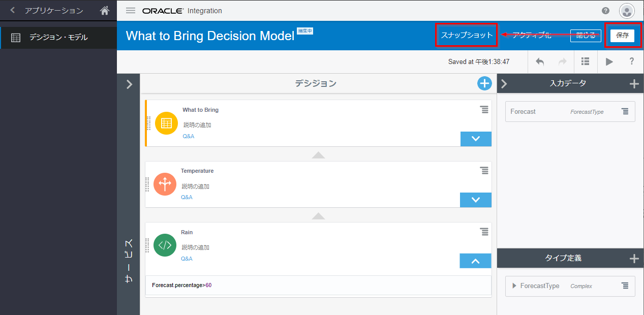Add a type definition with plus icon

point(634,259)
